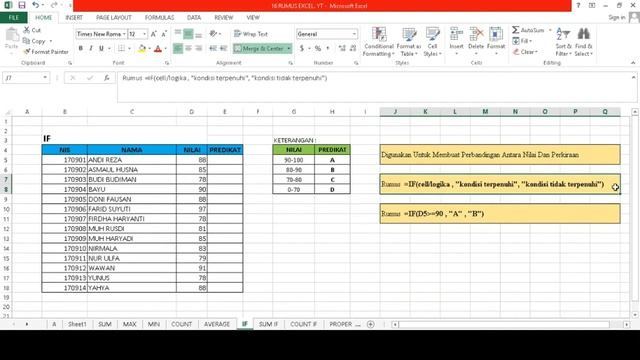Click the Format Painter brush
This screenshot has height=360, width=640.
tap(27, 52)
